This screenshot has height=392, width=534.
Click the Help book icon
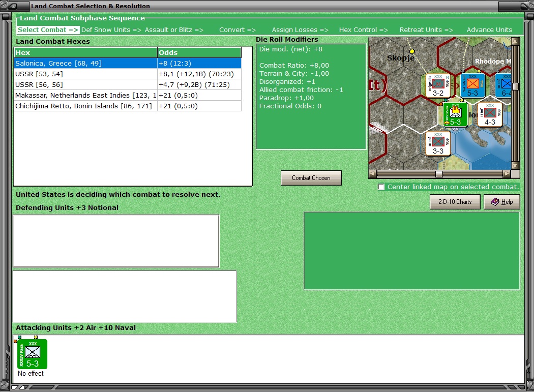click(x=495, y=202)
